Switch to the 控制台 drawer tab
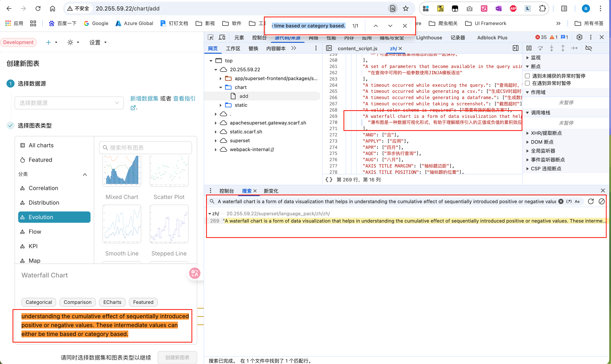Screen dimensions: 611x364 [226, 191]
